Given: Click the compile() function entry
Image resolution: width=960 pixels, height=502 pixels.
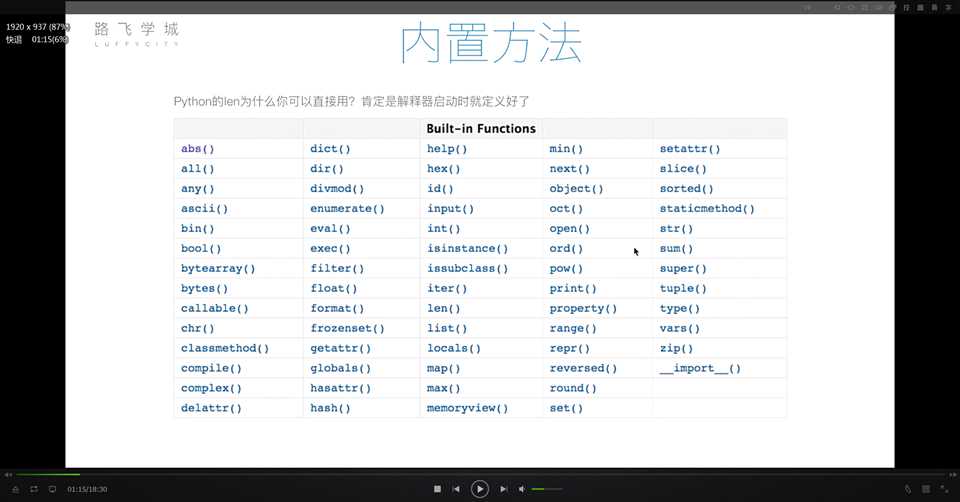Looking at the screenshot, I should pos(211,369).
